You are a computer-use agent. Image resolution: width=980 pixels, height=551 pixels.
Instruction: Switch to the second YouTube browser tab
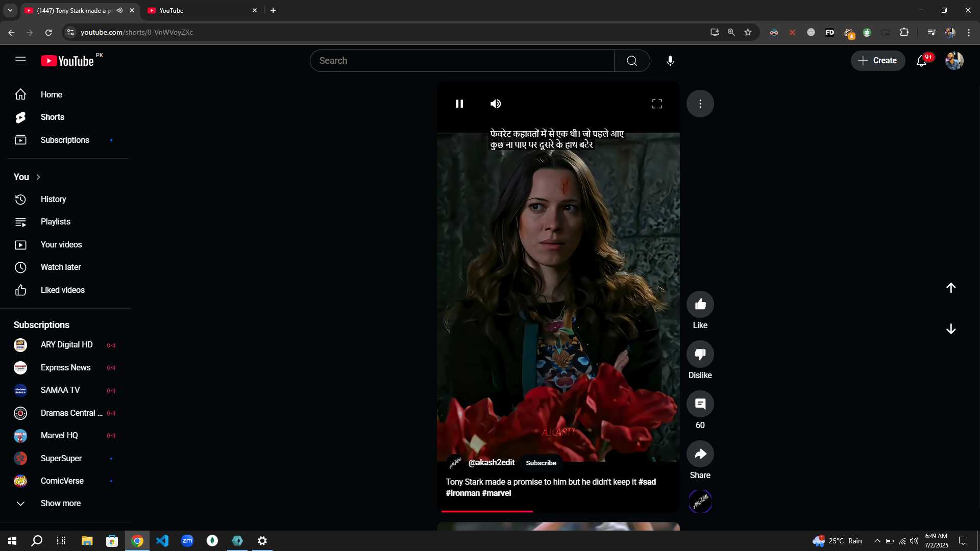pyautogui.click(x=202, y=10)
